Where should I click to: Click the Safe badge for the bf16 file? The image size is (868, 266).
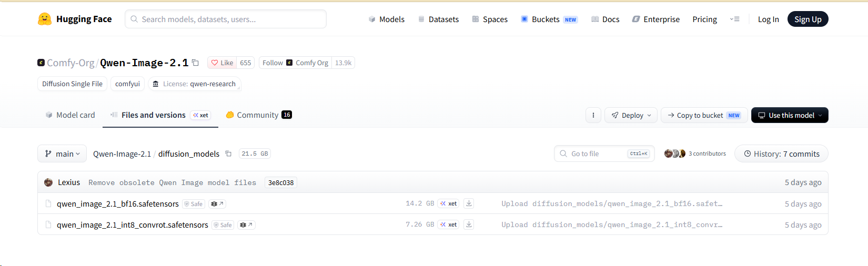click(x=194, y=204)
